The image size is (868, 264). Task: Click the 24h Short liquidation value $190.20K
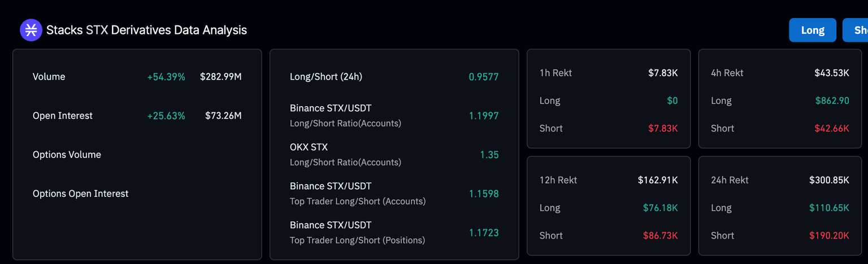[x=828, y=235]
